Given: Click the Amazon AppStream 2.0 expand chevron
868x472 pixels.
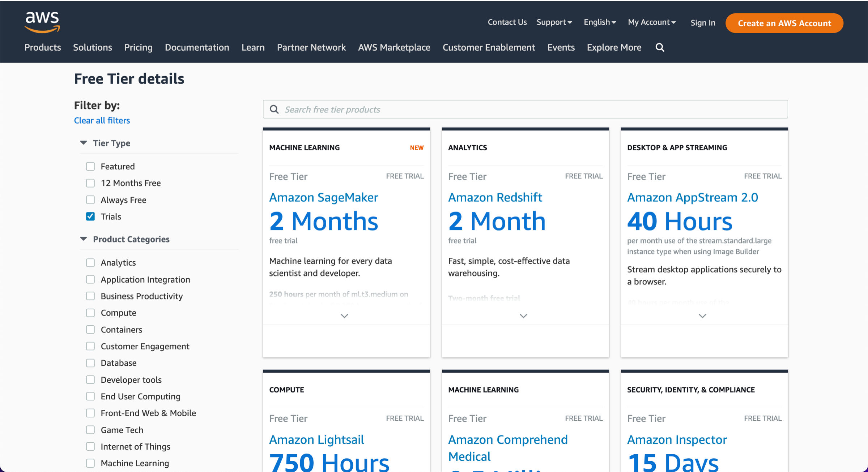Looking at the screenshot, I should 702,315.
